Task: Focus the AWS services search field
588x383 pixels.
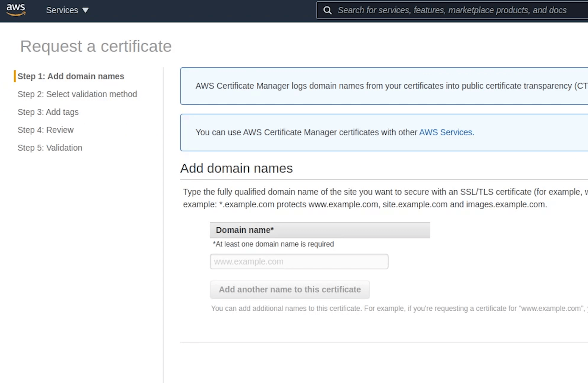Action: point(452,10)
